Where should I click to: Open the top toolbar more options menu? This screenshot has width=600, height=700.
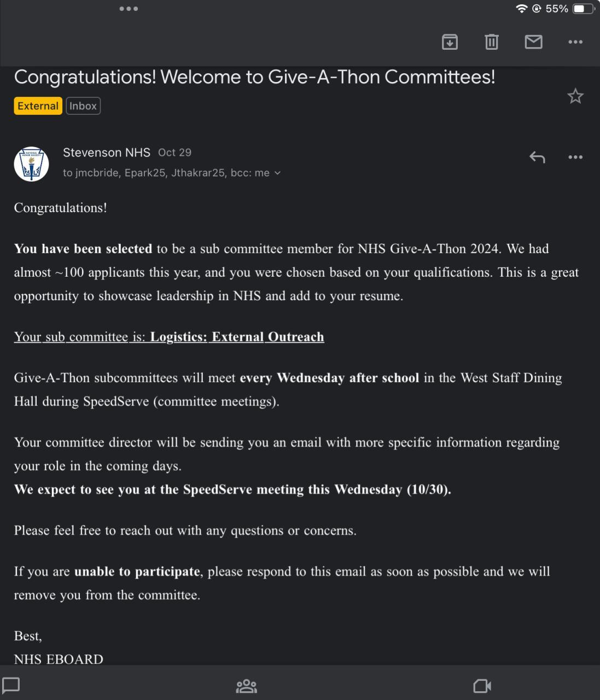(575, 42)
